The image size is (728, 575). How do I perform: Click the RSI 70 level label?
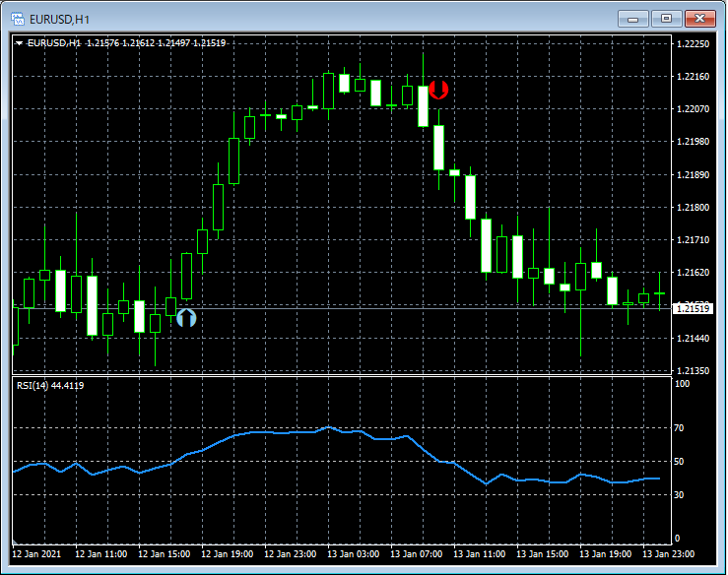point(679,428)
